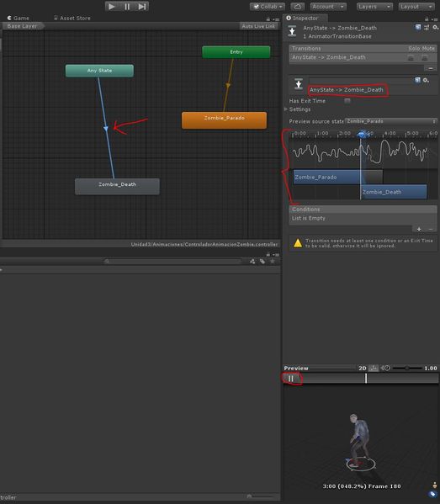Toggle the 2D preview button
The image size is (440, 504).
point(363,369)
